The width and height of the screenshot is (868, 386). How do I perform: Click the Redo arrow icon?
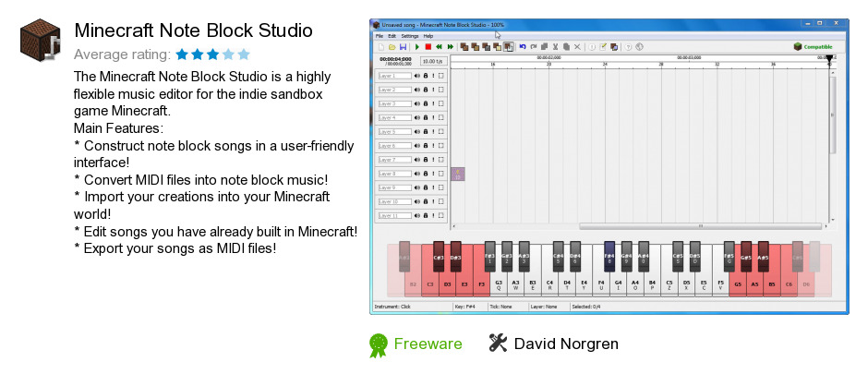534,47
